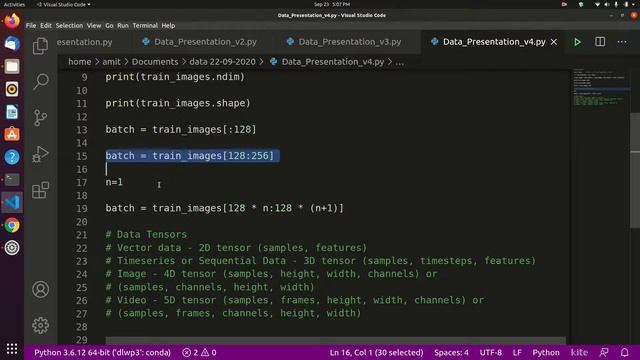Image resolution: width=640 pixels, height=360 pixels.
Task: Open editor More Actions ellipsis
Action: point(622,42)
